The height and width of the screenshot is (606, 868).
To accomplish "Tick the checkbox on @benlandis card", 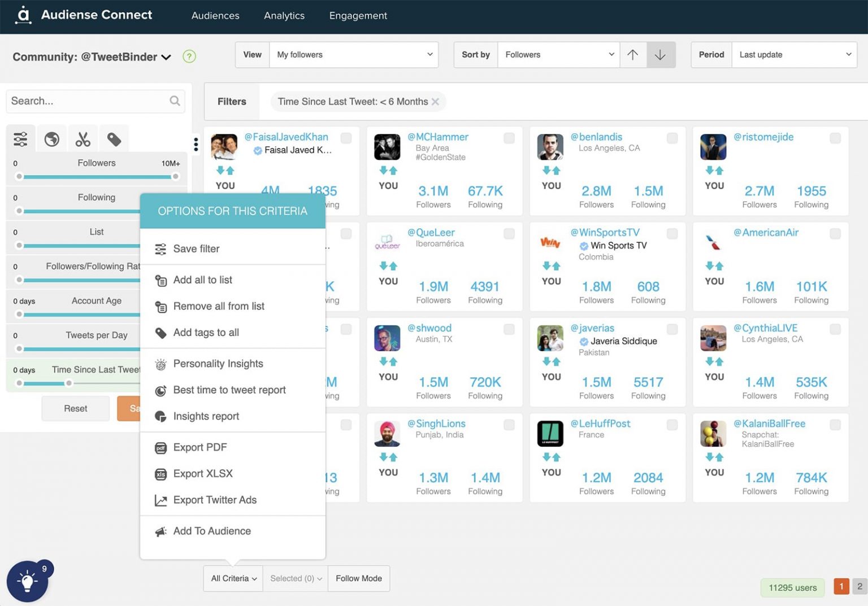I will (x=672, y=138).
